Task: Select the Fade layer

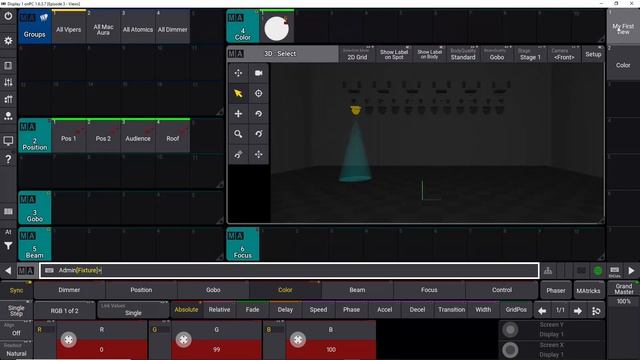Action: click(x=252, y=310)
